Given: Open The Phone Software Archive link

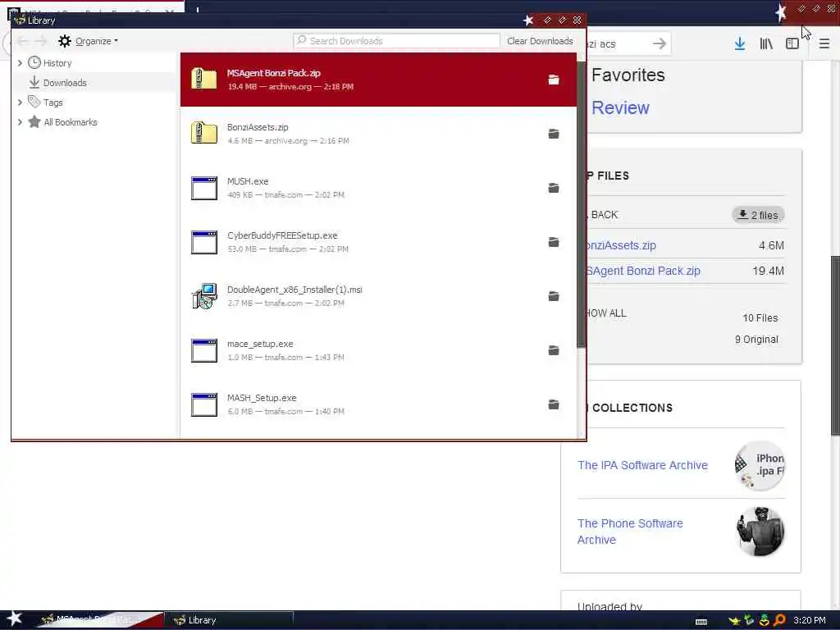Looking at the screenshot, I should click(630, 532).
